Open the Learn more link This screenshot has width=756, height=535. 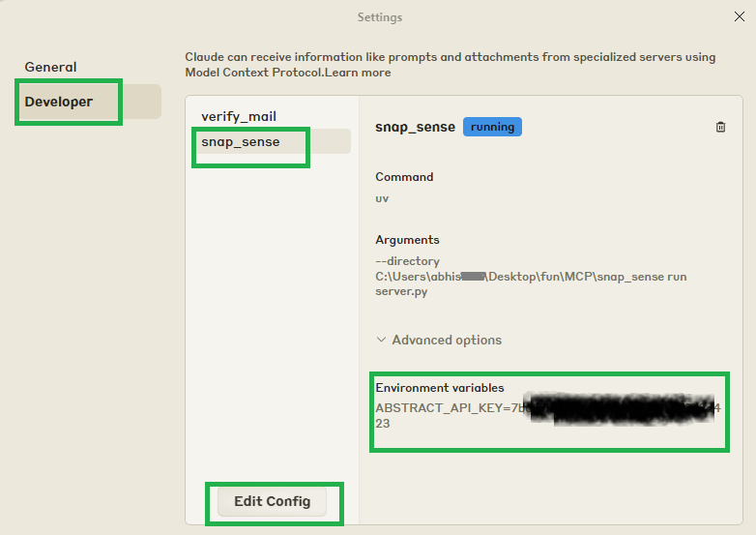[x=363, y=73]
